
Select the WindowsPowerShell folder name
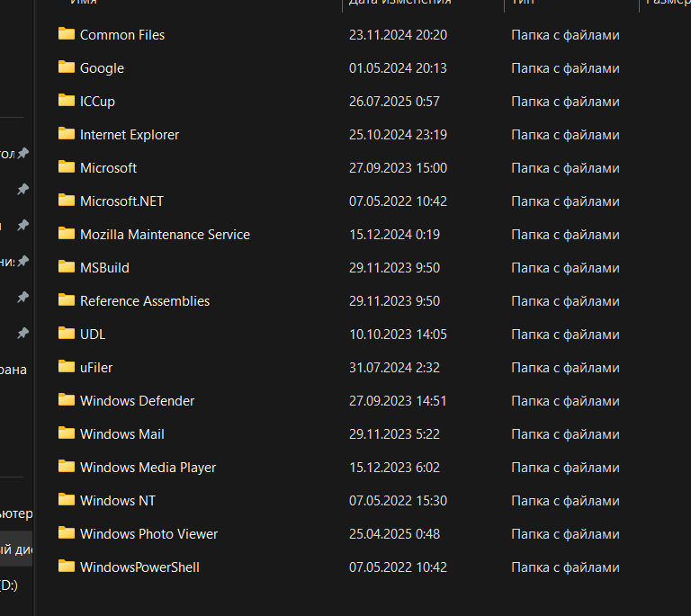tap(139, 567)
